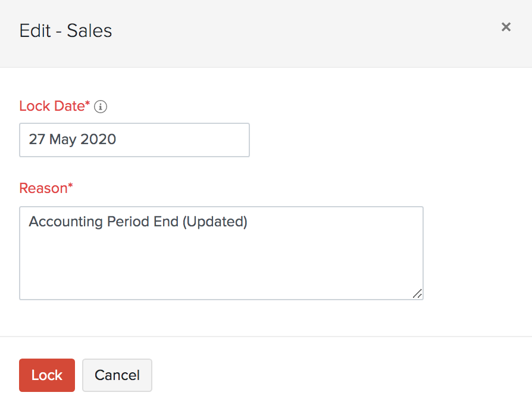The image size is (532, 411).
Task: Click the info icon beside Lock Date
Action: tap(101, 107)
